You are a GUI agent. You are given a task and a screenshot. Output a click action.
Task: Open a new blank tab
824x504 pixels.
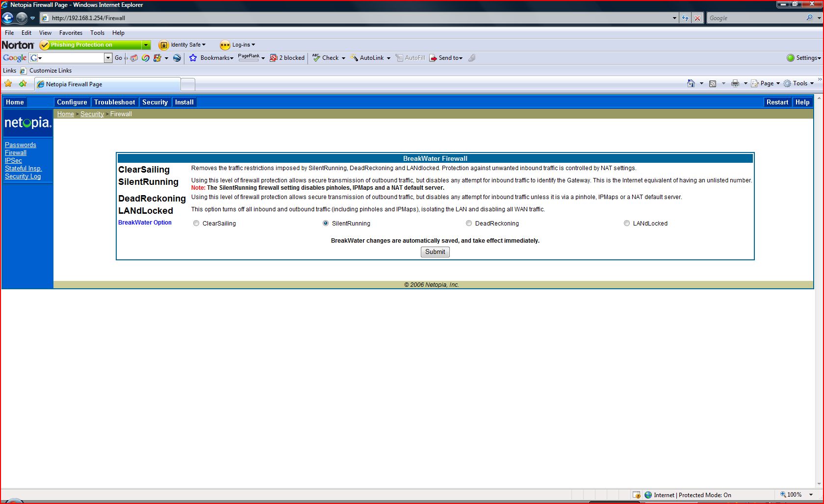coord(188,84)
